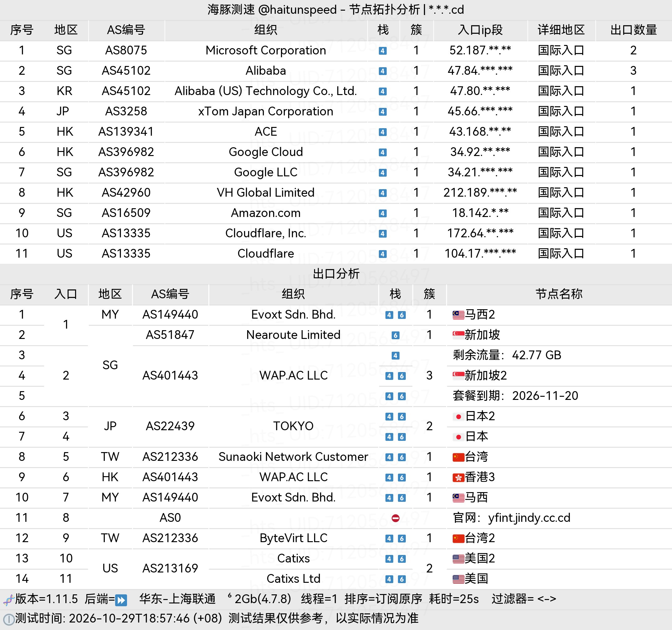672x630 pixels.
Task: Click the 出口分析 section title
Action: [x=336, y=274]
